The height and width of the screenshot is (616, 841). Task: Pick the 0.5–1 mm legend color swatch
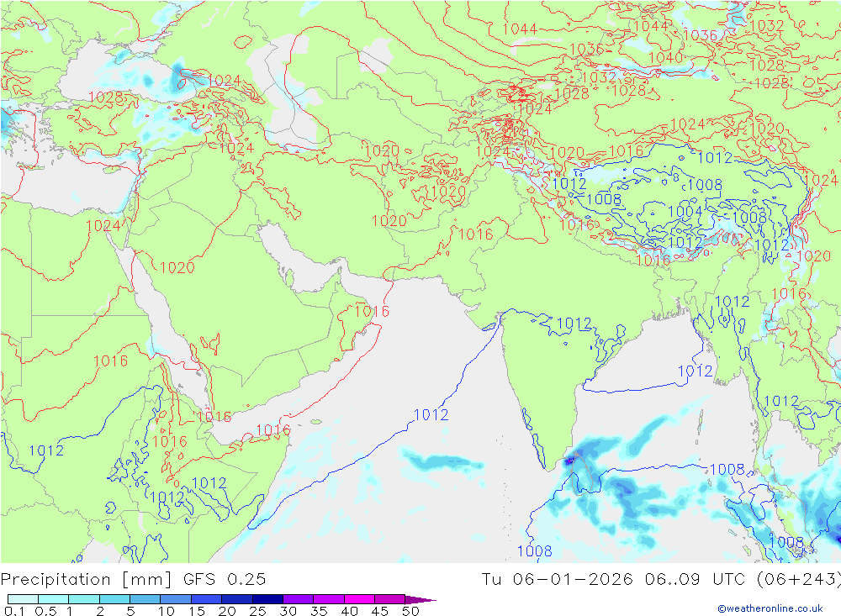coord(53,599)
